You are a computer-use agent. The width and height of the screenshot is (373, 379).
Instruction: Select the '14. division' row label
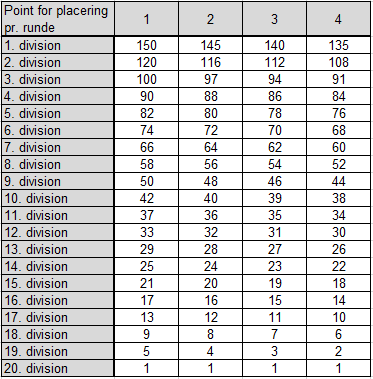coord(58,266)
